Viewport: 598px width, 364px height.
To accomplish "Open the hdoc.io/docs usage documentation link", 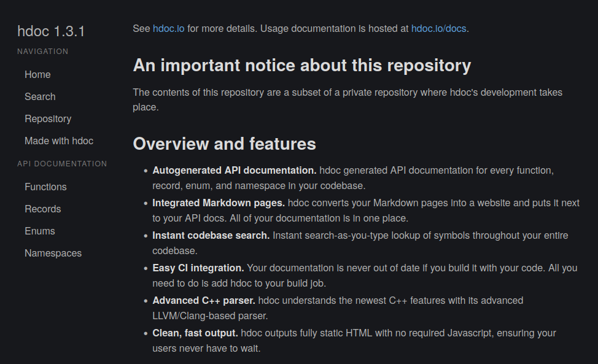I will [438, 28].
